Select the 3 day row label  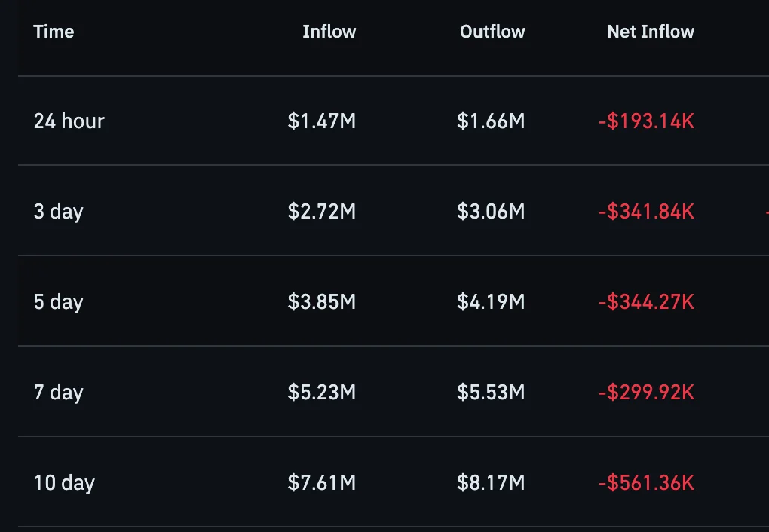58,212
